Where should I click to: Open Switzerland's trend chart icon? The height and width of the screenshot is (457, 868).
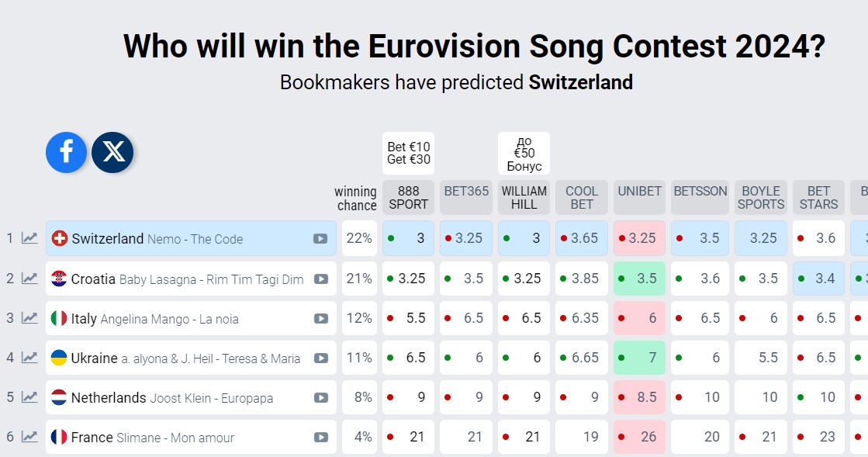(29, 238)
